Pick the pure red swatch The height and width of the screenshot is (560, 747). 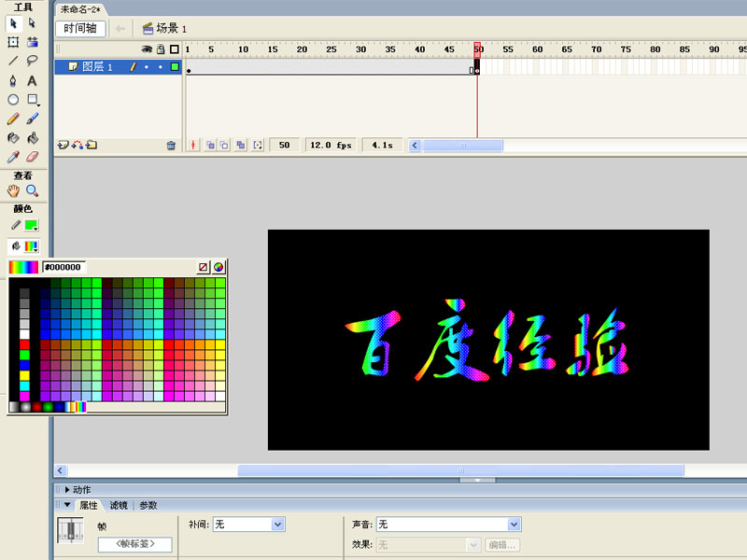[24, 344]
